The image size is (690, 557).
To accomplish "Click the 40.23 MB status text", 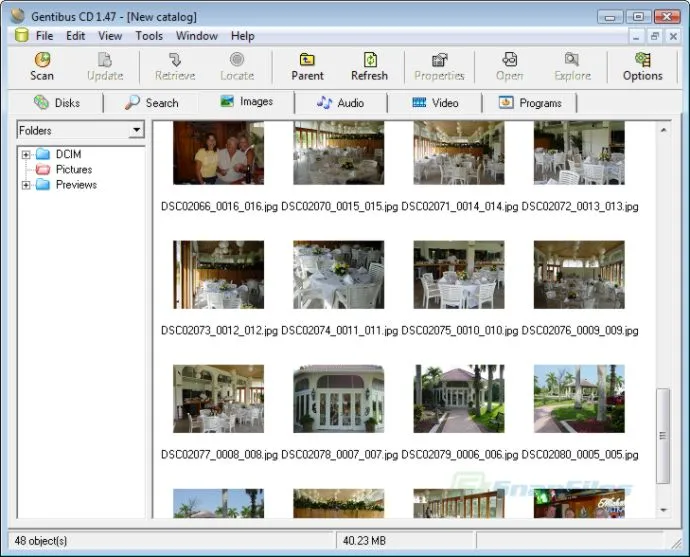I will click(364, 541).
